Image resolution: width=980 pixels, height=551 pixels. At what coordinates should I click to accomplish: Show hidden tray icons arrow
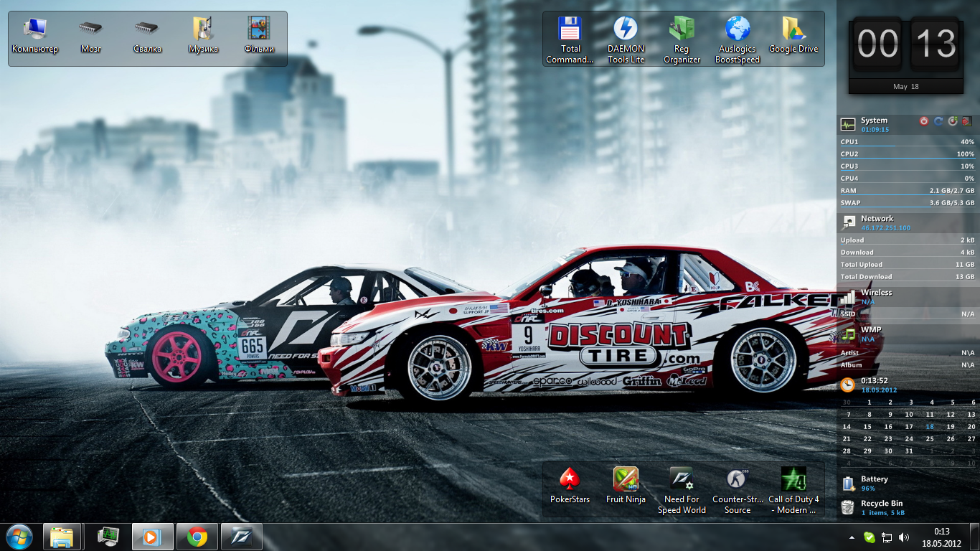tap(852, 537)
